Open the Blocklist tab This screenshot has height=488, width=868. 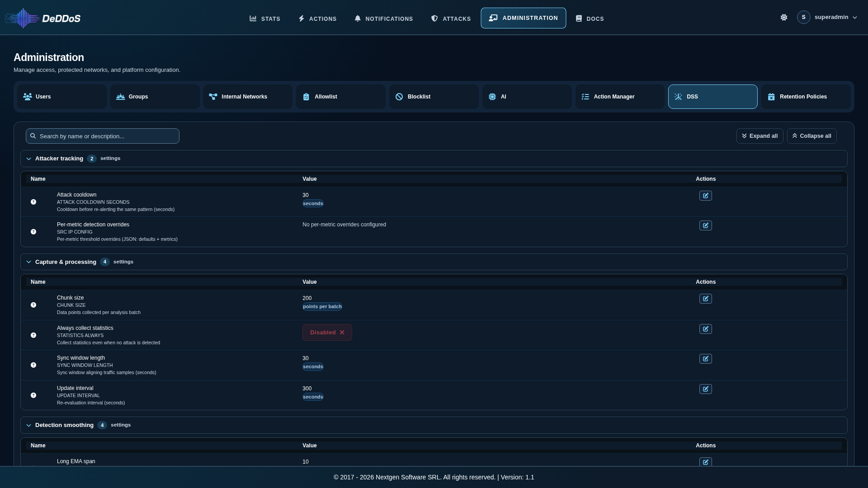434,97
